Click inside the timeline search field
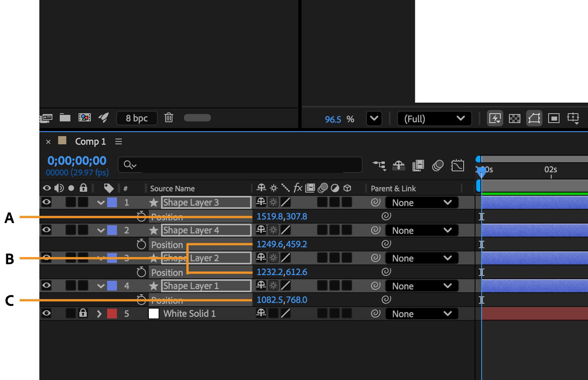The width and height of the screenshot is (588, 380). [240, 165]
